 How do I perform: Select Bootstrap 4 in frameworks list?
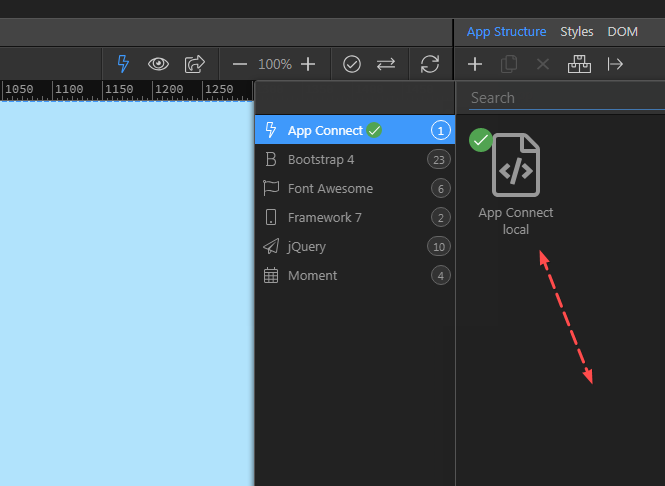coord(355,159)
